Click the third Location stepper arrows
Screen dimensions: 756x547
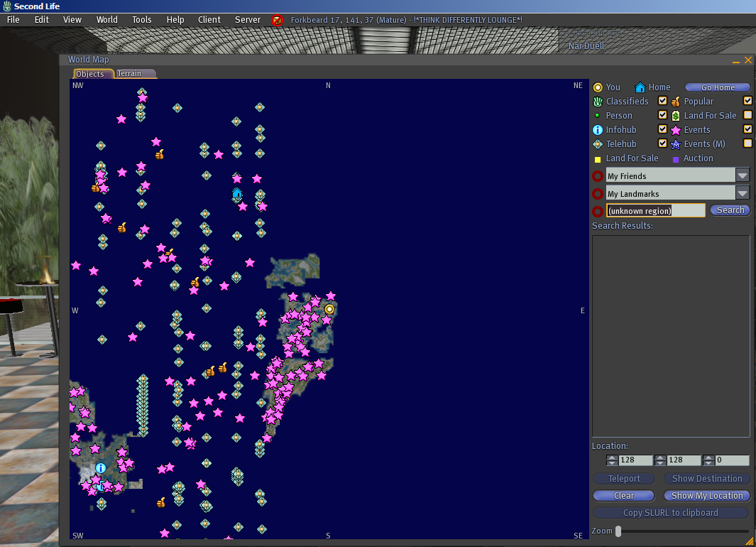click(708, 460)
